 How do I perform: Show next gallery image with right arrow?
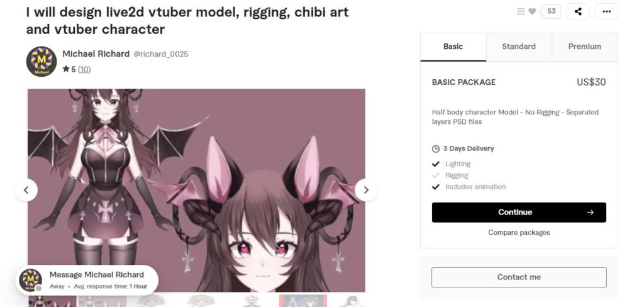coord(366,190)
